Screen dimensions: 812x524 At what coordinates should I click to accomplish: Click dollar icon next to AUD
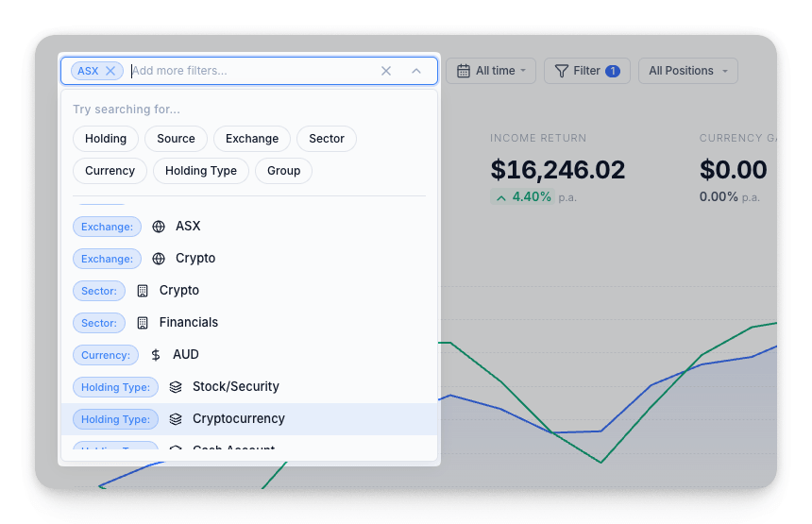(x=156, y=355)
